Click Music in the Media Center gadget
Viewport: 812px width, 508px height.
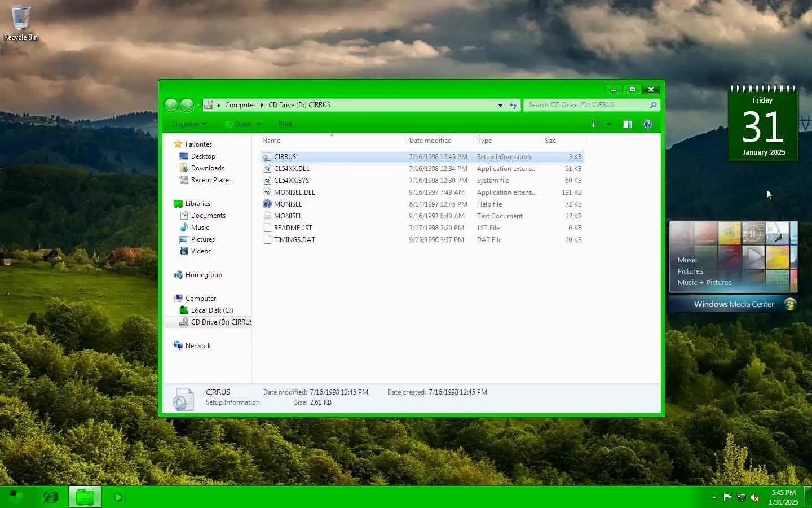pyautogui.click(x=687, y=260)
